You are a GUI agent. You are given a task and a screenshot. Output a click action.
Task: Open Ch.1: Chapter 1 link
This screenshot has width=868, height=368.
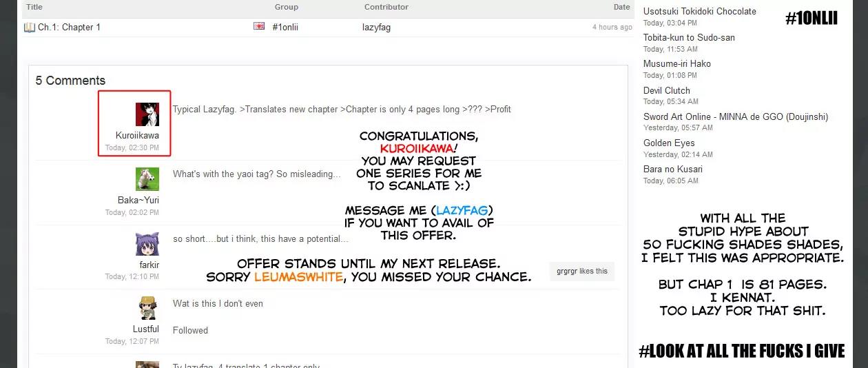[69, 28]
